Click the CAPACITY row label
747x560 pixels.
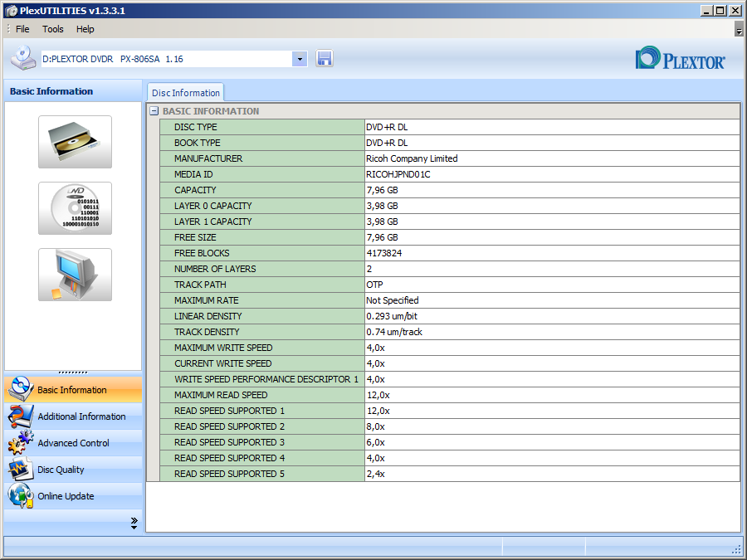[x=195, y=190]
